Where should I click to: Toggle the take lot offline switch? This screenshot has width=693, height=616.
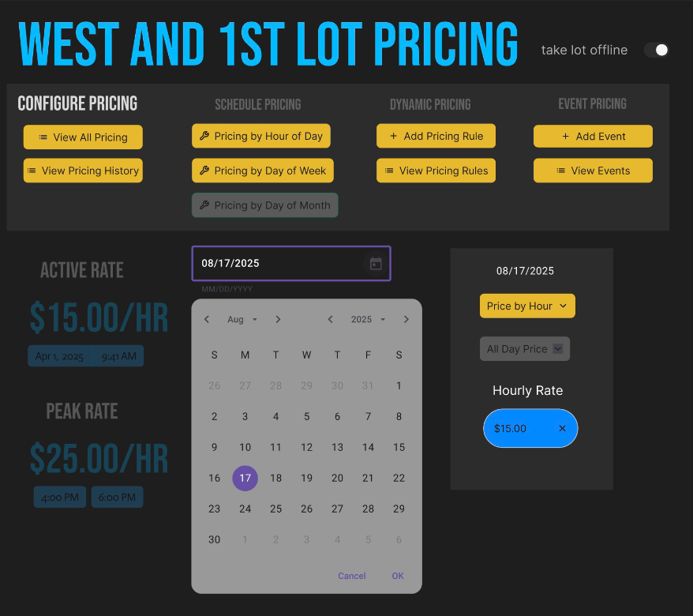click(657, 50)
